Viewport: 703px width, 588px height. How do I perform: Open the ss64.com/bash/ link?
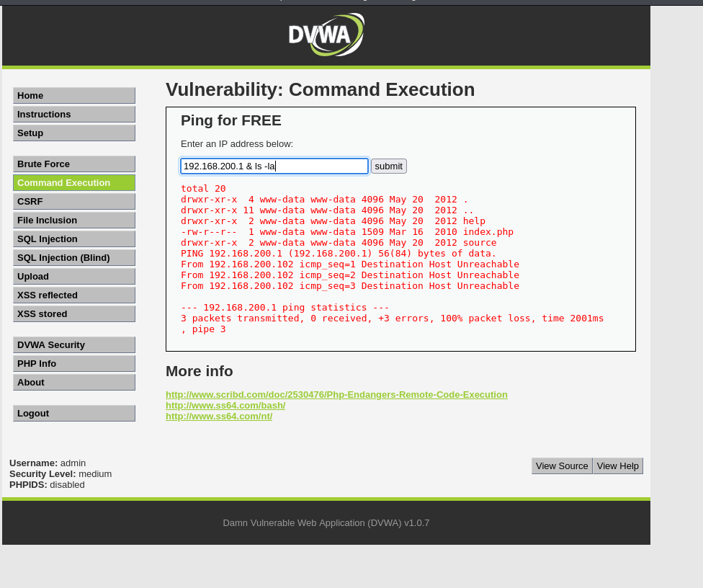[x=225, y=406]
